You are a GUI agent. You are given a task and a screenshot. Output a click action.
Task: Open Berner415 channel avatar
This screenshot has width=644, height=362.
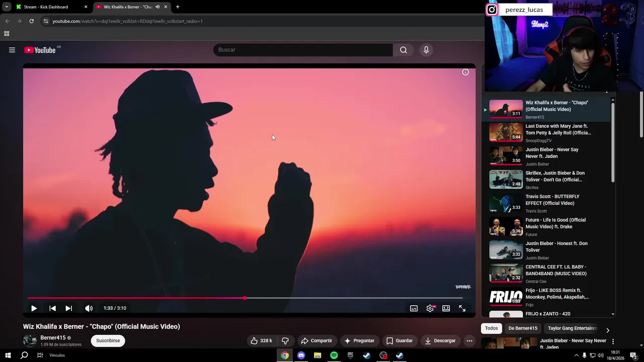(30, 341)
